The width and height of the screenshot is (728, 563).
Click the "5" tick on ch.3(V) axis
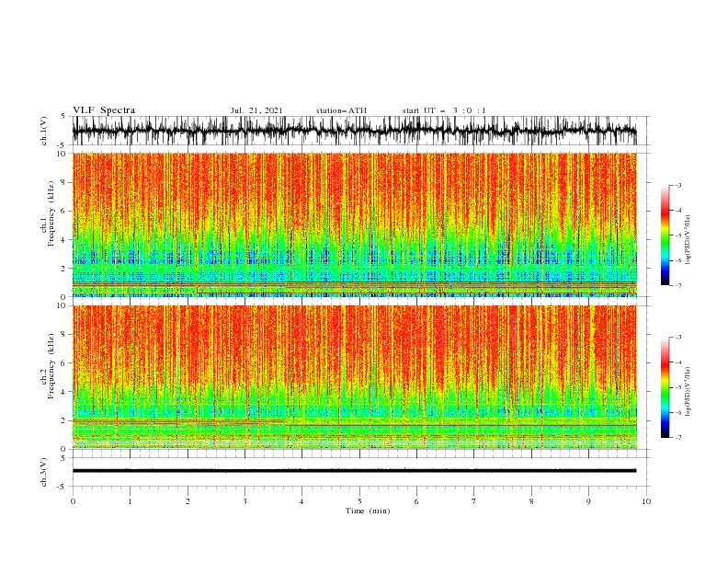(x=63, y=457)
